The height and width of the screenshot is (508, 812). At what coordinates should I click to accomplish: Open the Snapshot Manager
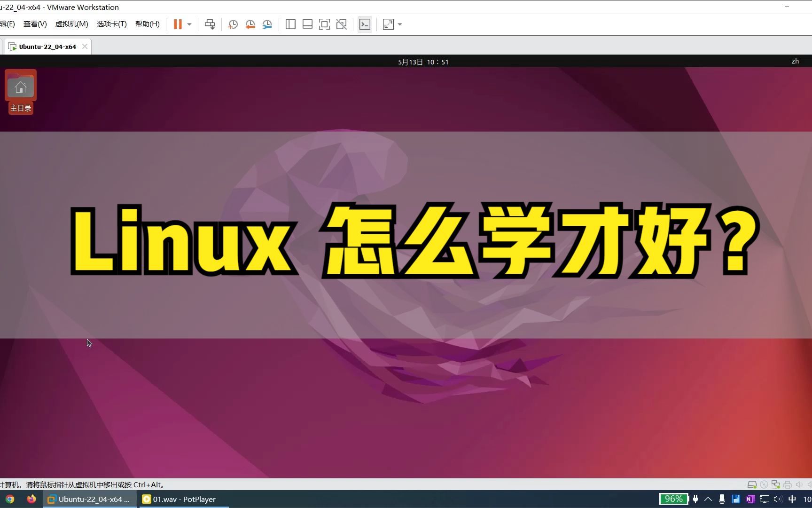pos(267,24)
